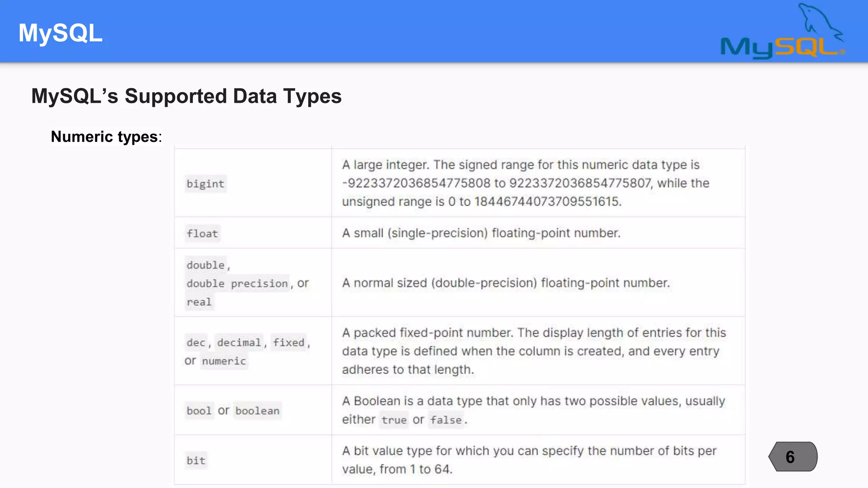The image size is (868, 488).
Task: Click the decimal code tag
Action: pyautogui.click(x=239, y=342)
